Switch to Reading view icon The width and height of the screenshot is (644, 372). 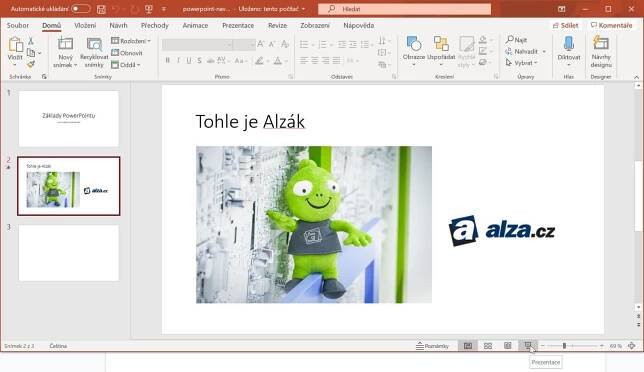point(508,346)
